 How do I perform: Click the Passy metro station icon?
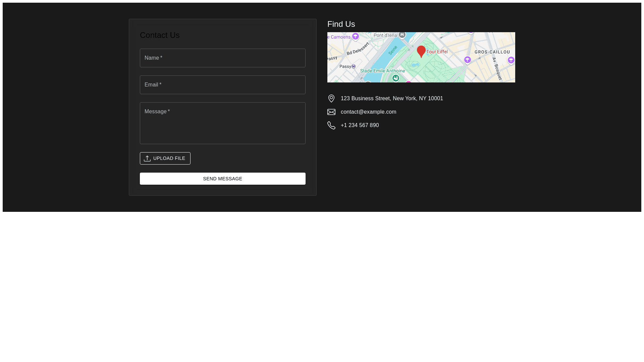pyautogui.click(x=354, y=66)
